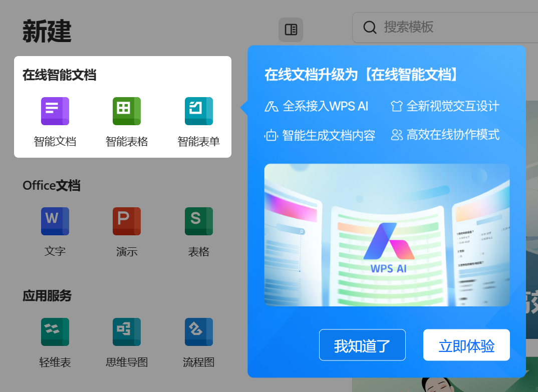Click the 全新视觉交互设计 text
Viewport: 538px width, 392px height.
point(453,106)
